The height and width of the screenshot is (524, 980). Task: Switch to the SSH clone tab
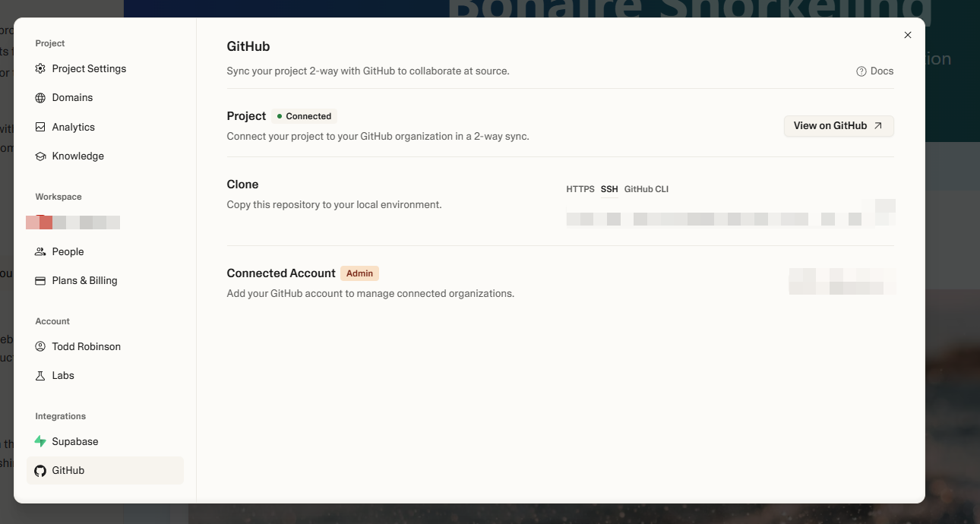point(609,189)
